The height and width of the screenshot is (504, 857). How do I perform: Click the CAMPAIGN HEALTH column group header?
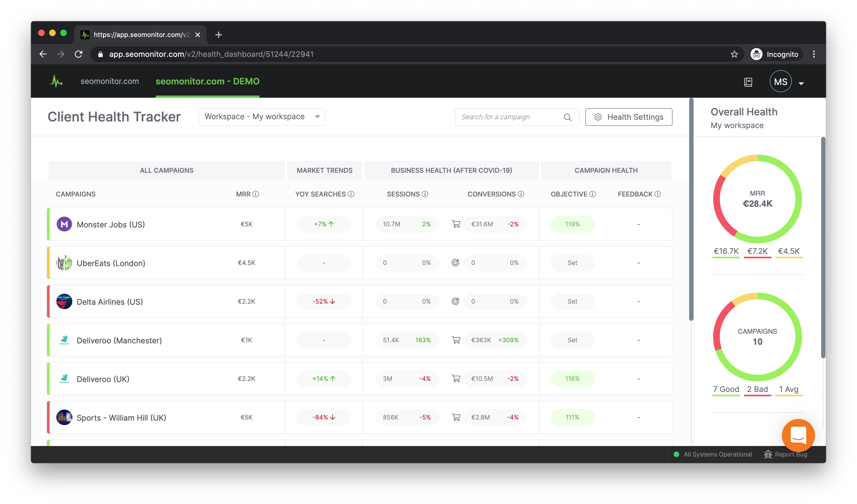[606, 170]
